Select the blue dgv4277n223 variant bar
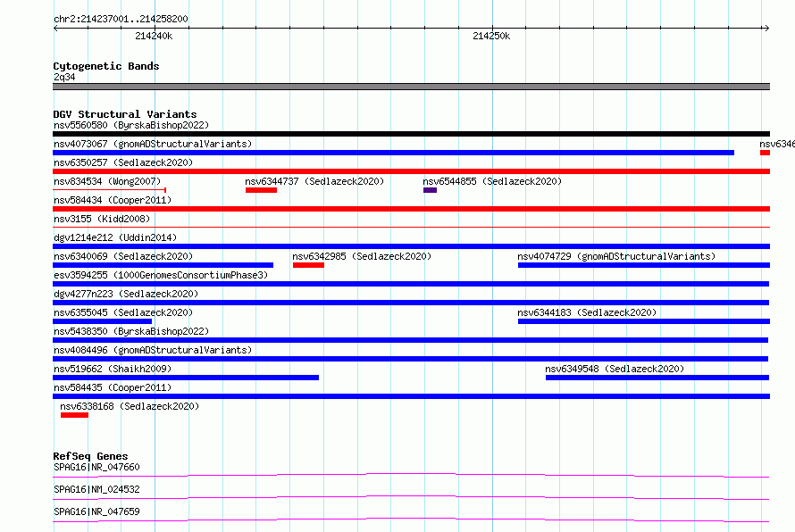Viewport: 795px width, 532px height. (x=411, y=303)
